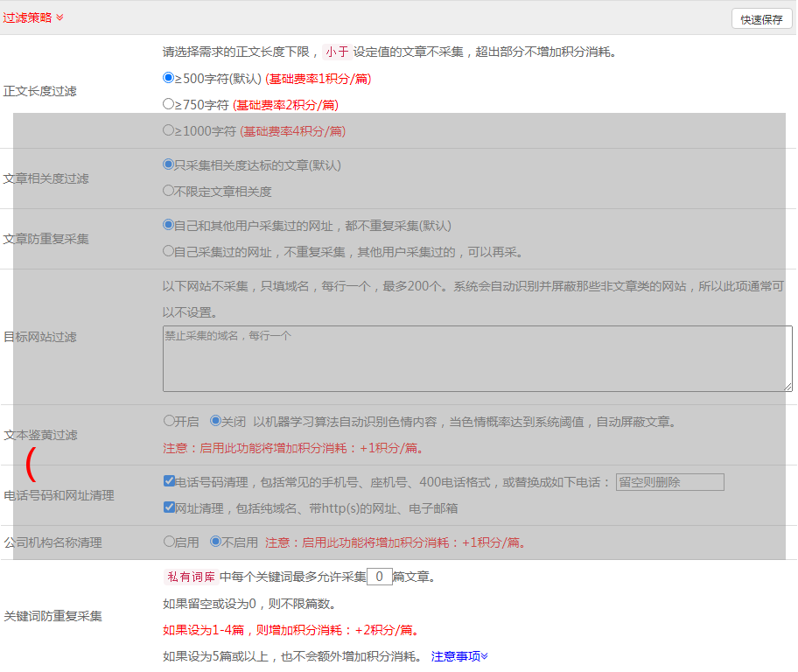Enable 文本鉴黄过滤 with 开启 radio
This screenshot has width=798, height=672.
169,421
